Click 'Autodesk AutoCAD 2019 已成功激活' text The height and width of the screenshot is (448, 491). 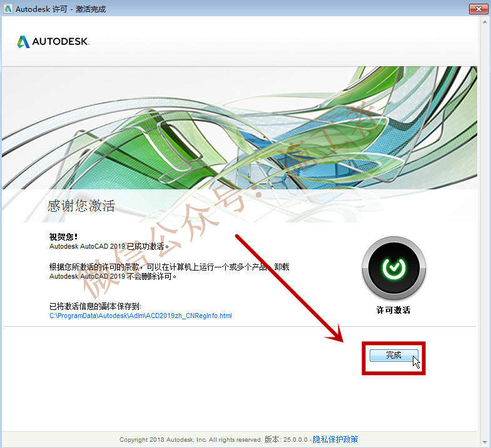tap(109, 246)
